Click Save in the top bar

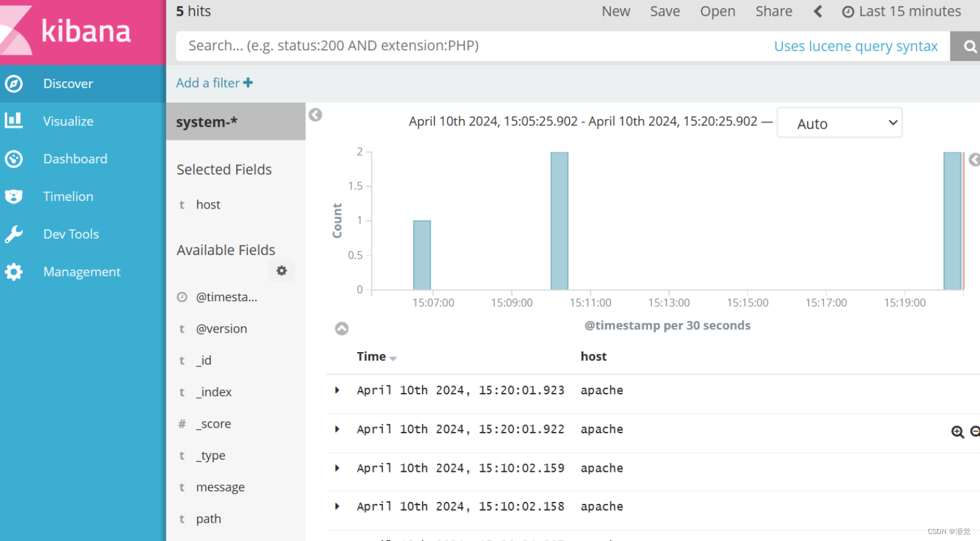point(665,11)
